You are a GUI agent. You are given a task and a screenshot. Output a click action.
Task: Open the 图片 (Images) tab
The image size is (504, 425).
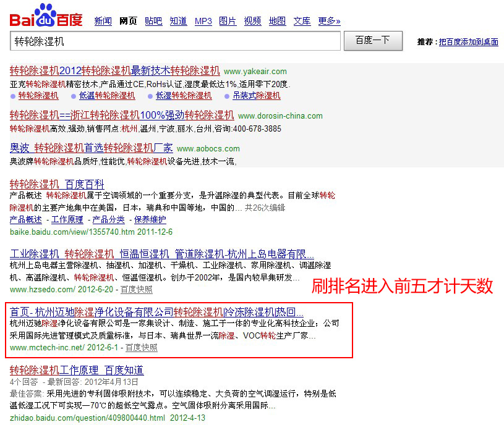pyautogui.click(x=228, y=21)
